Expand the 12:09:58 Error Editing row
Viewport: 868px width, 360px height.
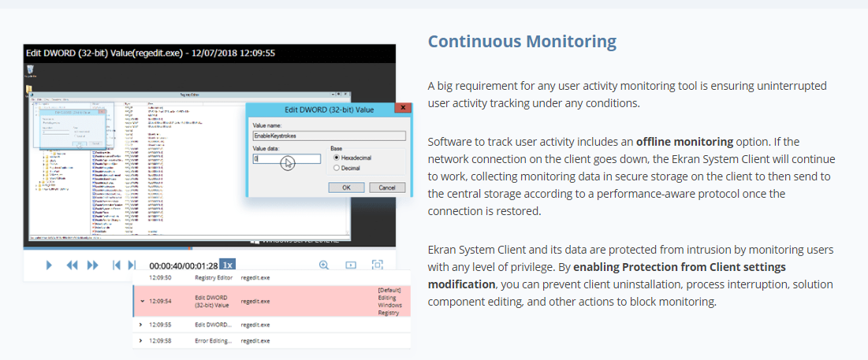[140, 340]
